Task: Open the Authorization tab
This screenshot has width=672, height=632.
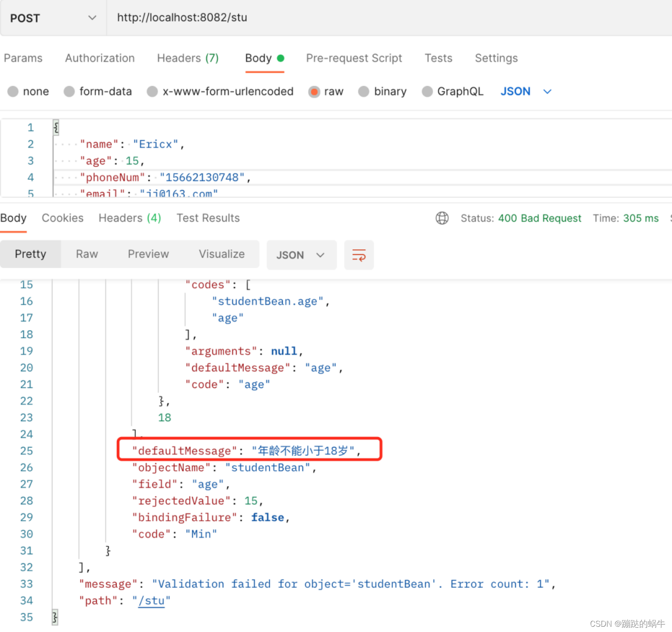Action: [x=100, y=58]
